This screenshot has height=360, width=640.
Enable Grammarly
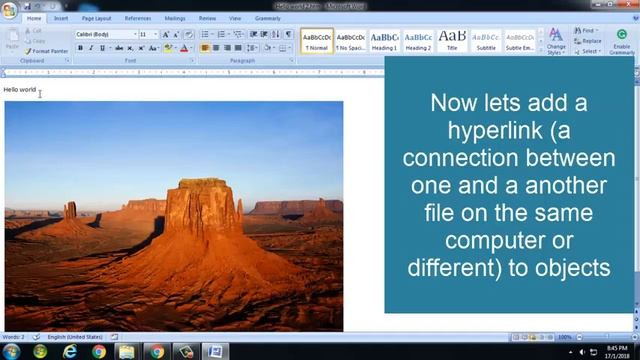[x=622, y=41]
